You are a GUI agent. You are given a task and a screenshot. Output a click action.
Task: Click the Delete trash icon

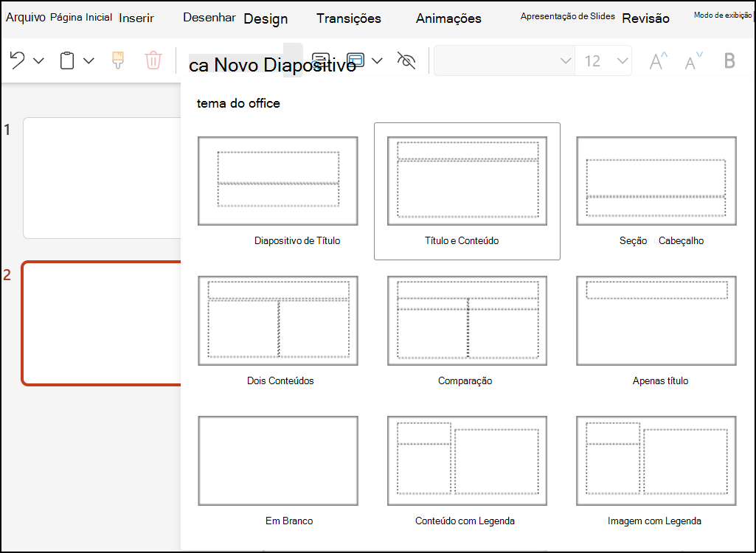[x=153, y=60]
